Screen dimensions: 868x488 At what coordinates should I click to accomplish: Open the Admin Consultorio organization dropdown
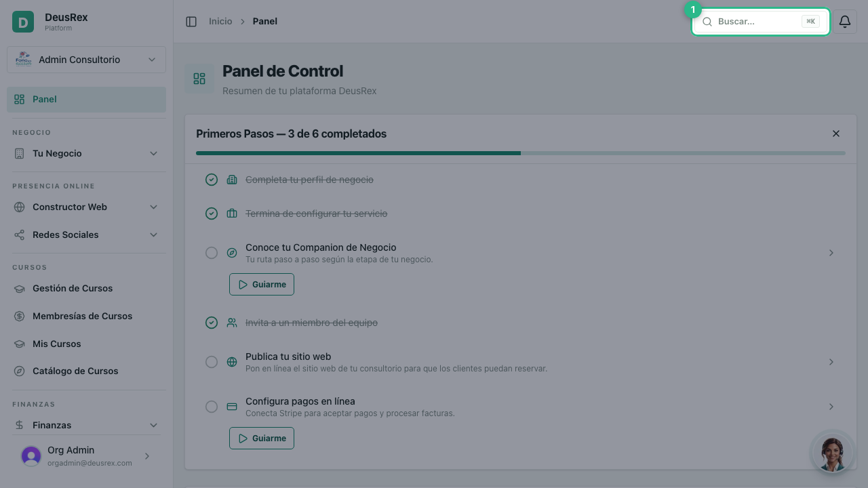coord(86,60)
